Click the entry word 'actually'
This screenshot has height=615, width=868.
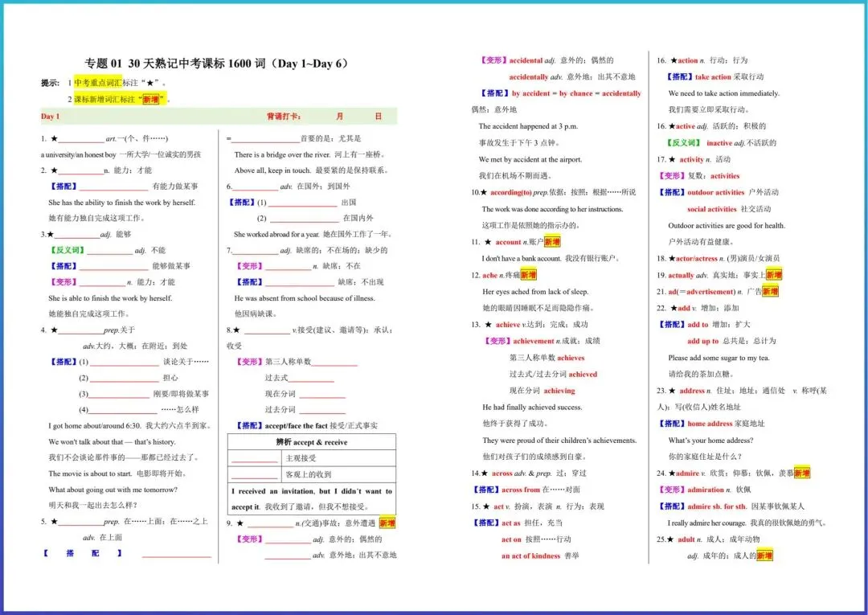681,275
